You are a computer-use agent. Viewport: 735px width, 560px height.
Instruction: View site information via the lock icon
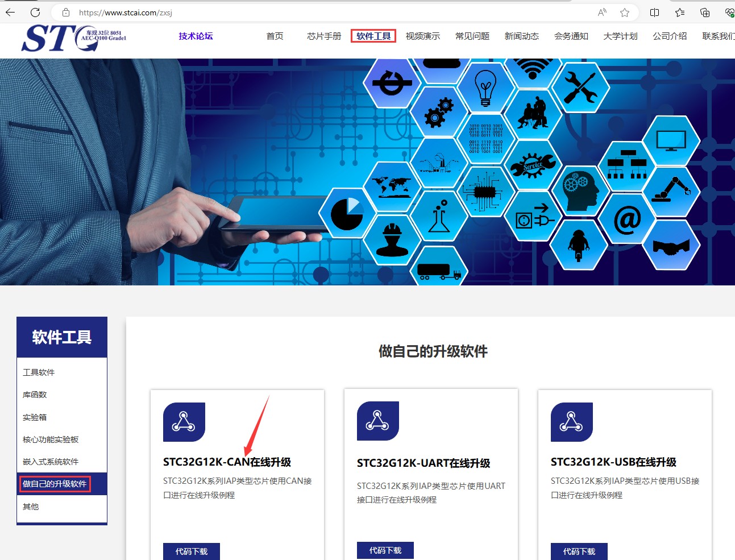point(66,12)
